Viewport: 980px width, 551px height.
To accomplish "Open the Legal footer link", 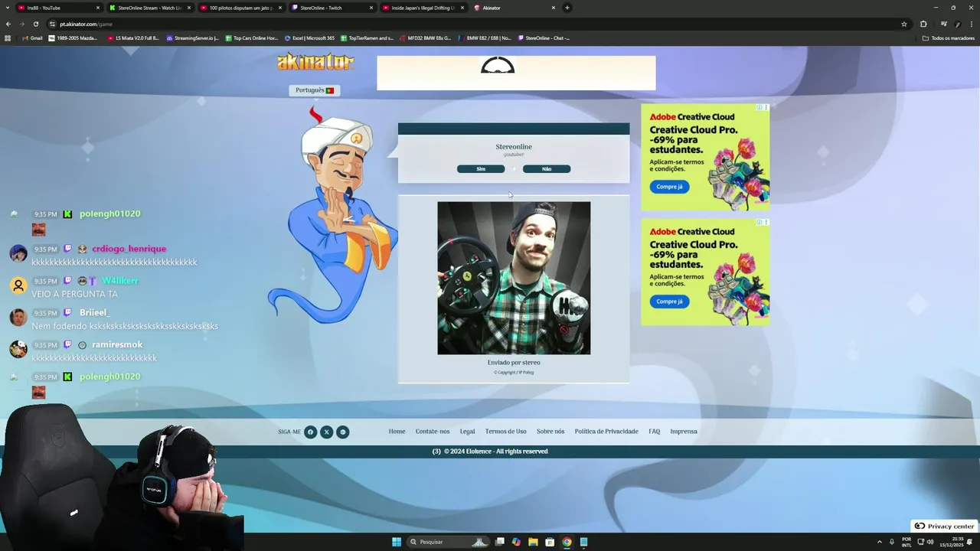I will (467, 432).
